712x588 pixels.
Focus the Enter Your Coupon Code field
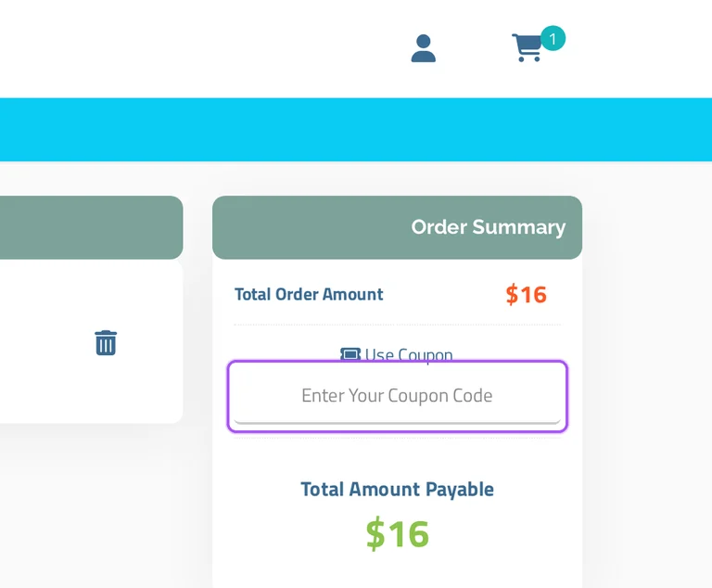(398, 396)
